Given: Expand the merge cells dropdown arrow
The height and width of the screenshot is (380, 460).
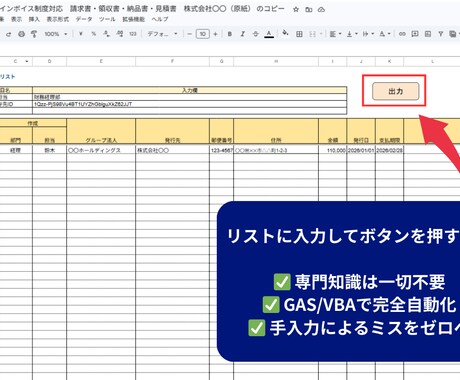Looking at the screenshot, I should point(321,34).
